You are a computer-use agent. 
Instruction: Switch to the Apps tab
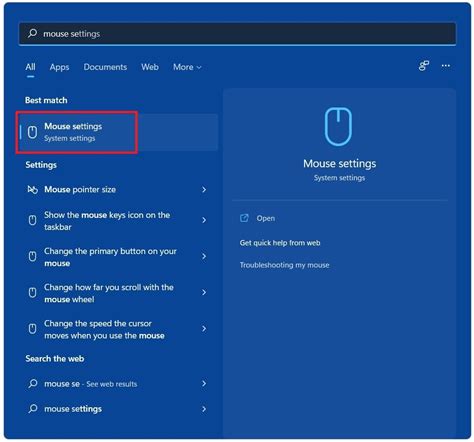[x=59, y=67]
